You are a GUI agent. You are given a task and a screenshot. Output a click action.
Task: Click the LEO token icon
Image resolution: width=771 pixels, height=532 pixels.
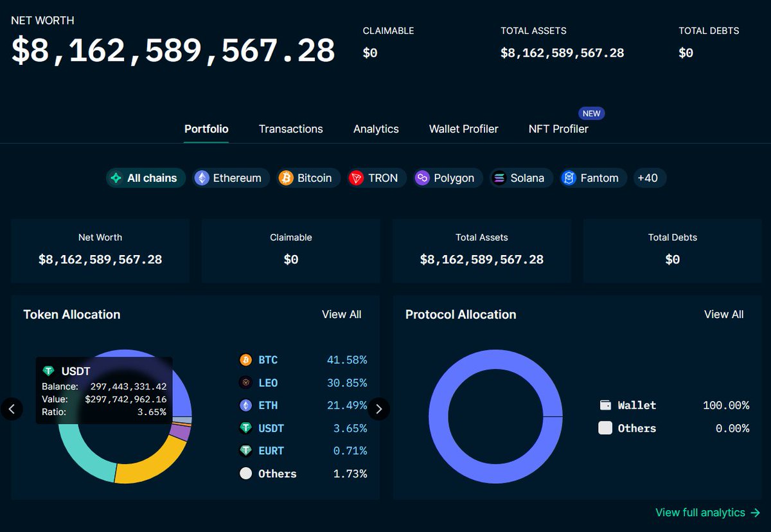[245, 383]
